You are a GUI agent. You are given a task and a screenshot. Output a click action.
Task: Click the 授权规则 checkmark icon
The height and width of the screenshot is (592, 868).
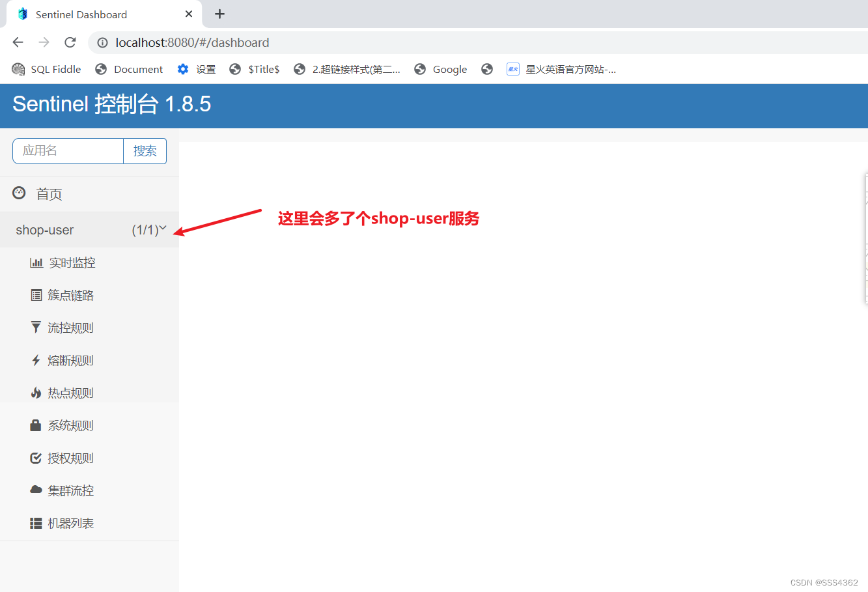(x=36, y=458)
